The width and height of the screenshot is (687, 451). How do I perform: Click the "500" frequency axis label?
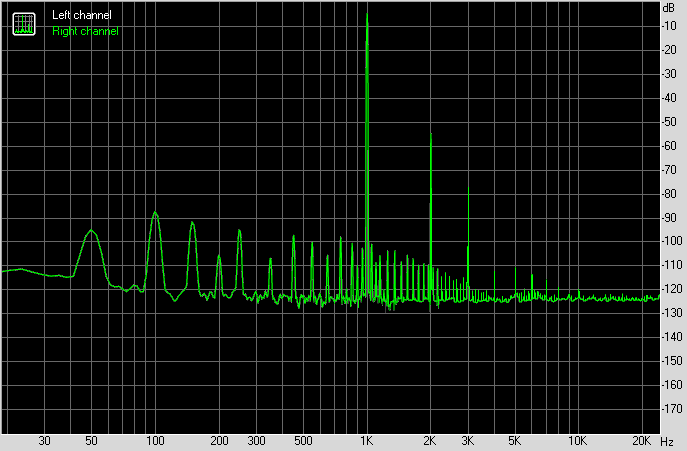click(x=303, y=441)
